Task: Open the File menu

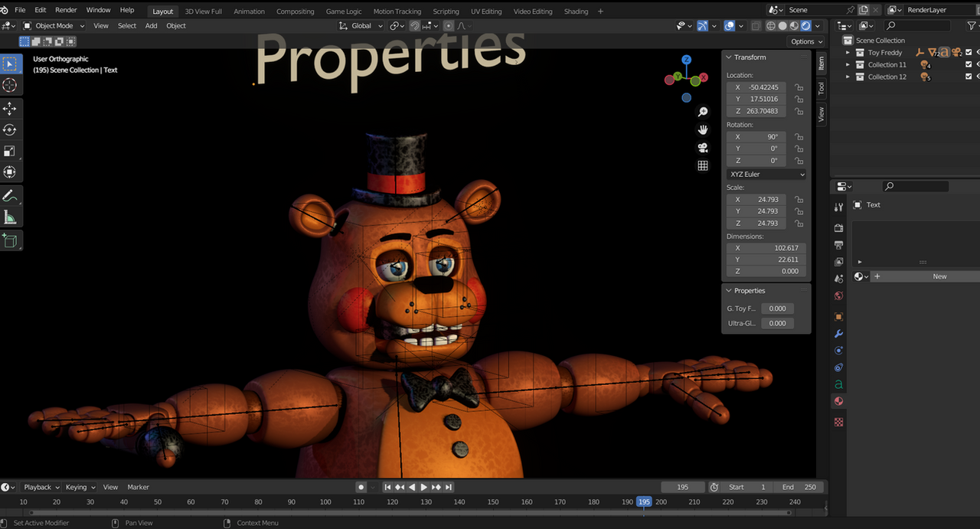Action: click(x=20, y=10)
